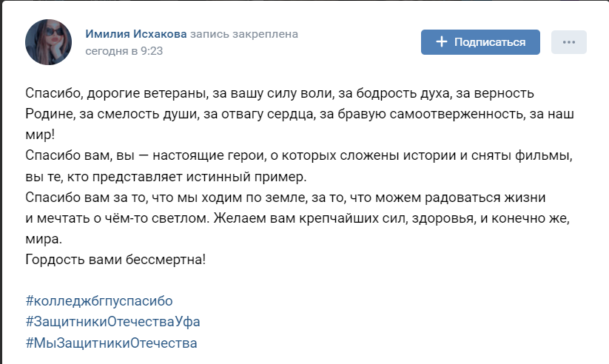Open hashtag #колледжбгпуспасибо
Screen dimensions: 609x364
point(98,301)
